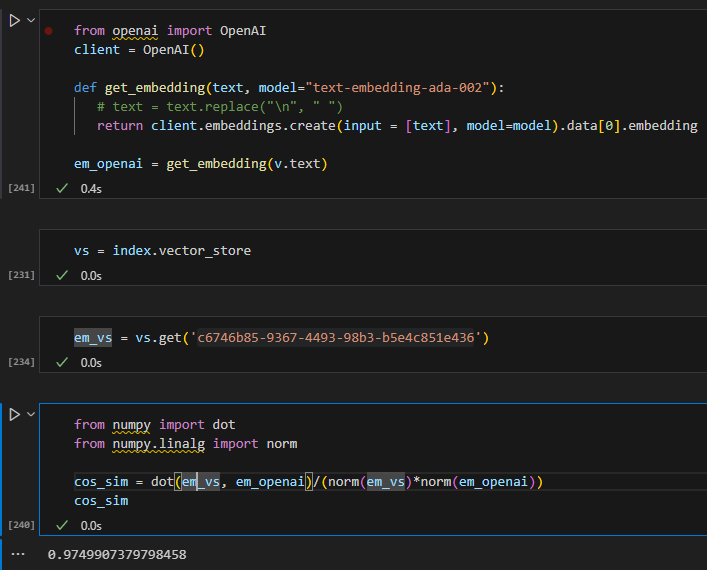Run the cosine similarity cell
707x570 pixels.
(x=14, y=414)
